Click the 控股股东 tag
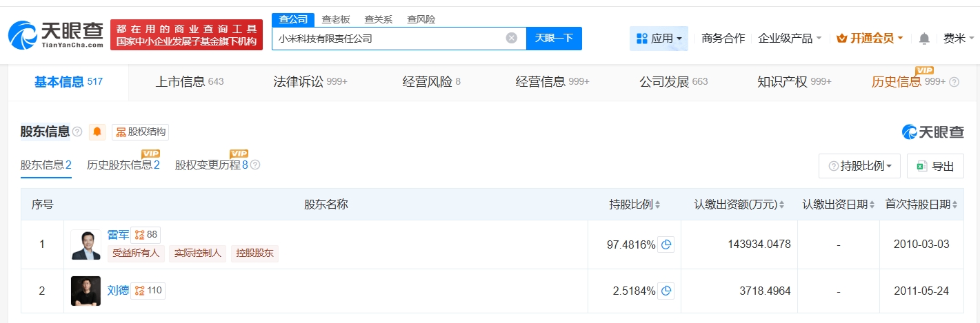 click(254, 253)
